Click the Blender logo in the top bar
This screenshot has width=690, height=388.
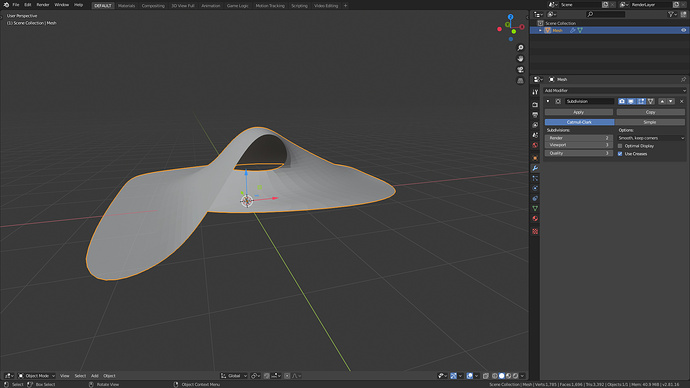6,5
